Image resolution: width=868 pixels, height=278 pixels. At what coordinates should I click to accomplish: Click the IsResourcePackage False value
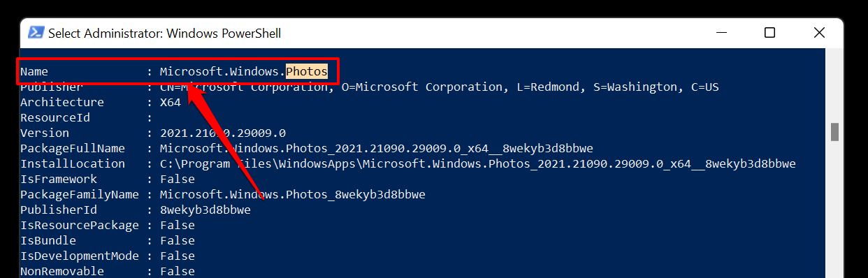tap(178, 225)
